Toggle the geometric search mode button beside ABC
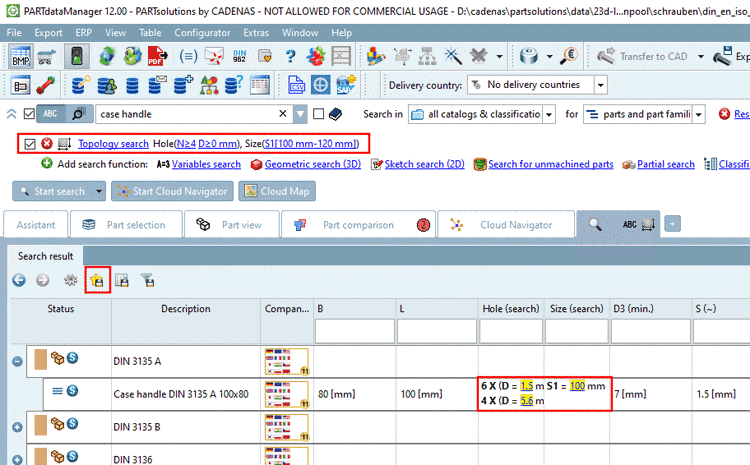This screenshot has height=465, width=750. click(79, 114)
